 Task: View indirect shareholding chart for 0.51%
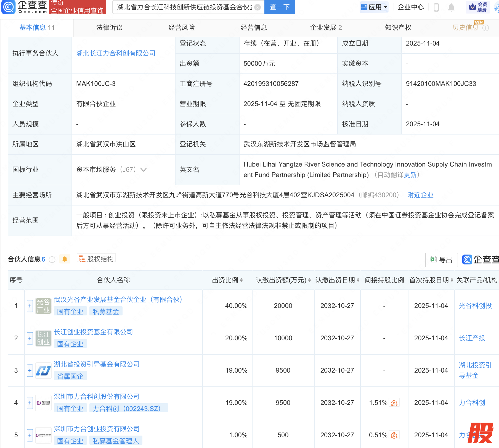[394, 435]
